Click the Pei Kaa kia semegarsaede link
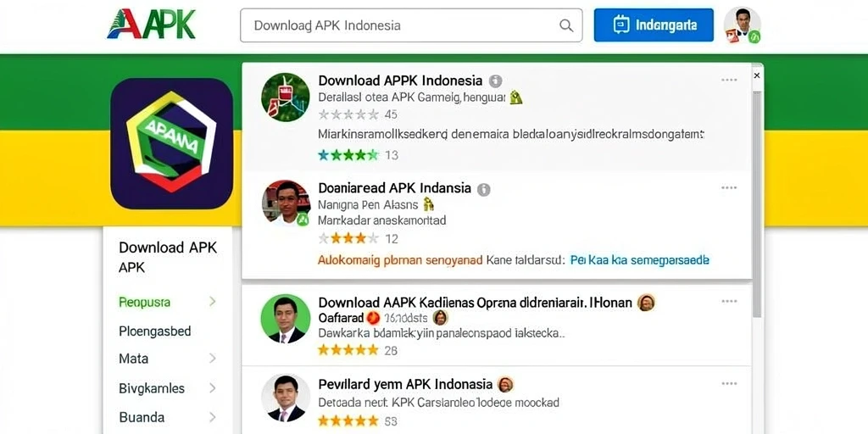 click(x=640, y=260)
